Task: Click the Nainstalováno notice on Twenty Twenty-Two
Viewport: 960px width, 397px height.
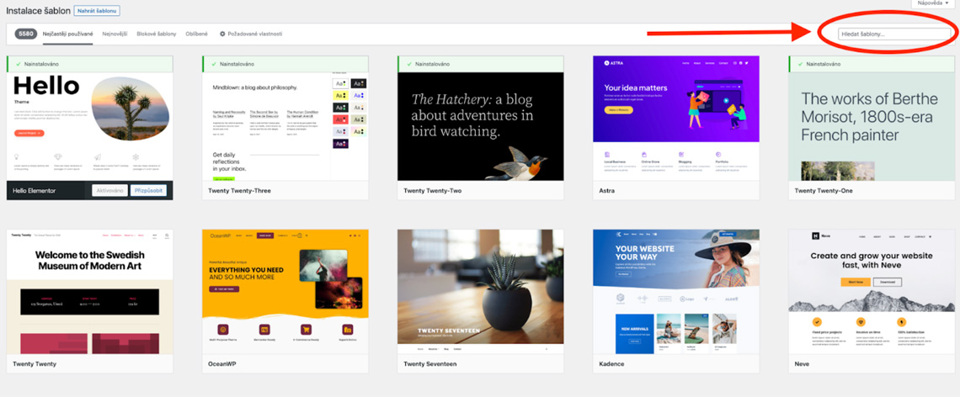Action: (x=481, y=64)
